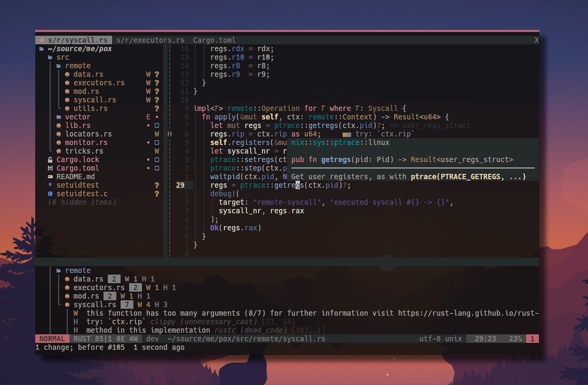Click the toml icon beside Cargo.toml in tree
Screen dimensions: 588x385
point(50,169)
